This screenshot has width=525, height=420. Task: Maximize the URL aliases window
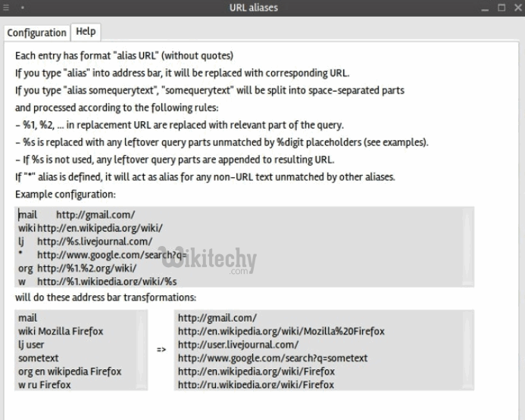[500, 8]
